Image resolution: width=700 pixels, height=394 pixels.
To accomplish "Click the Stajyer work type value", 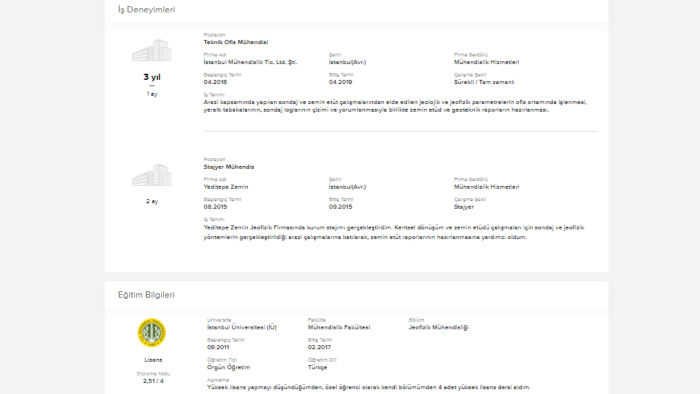I will pos(464,207).
